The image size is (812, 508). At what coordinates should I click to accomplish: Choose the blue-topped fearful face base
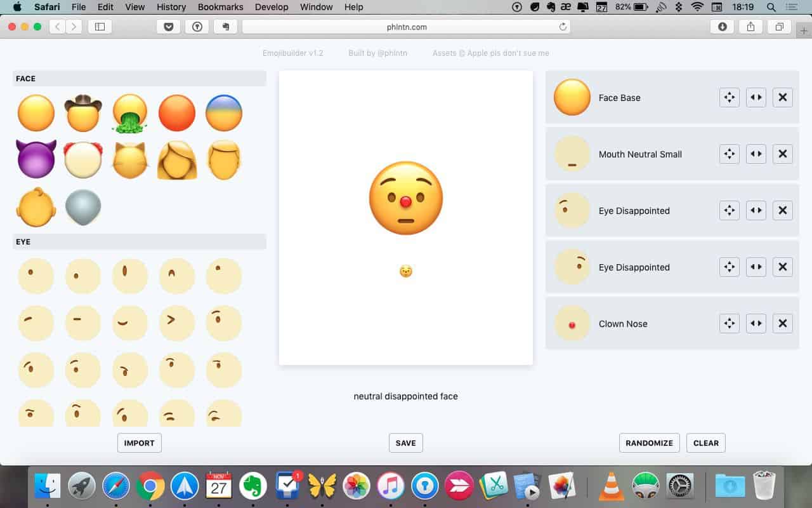224,113
